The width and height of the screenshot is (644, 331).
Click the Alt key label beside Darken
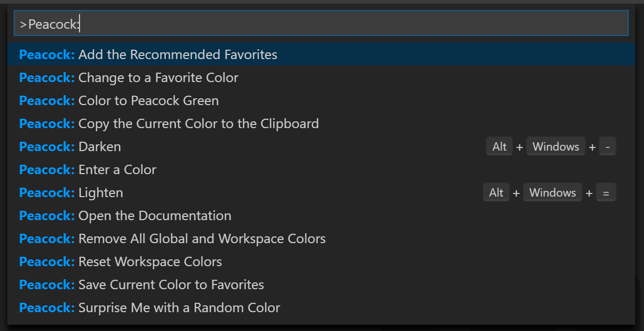pos(499,146)
